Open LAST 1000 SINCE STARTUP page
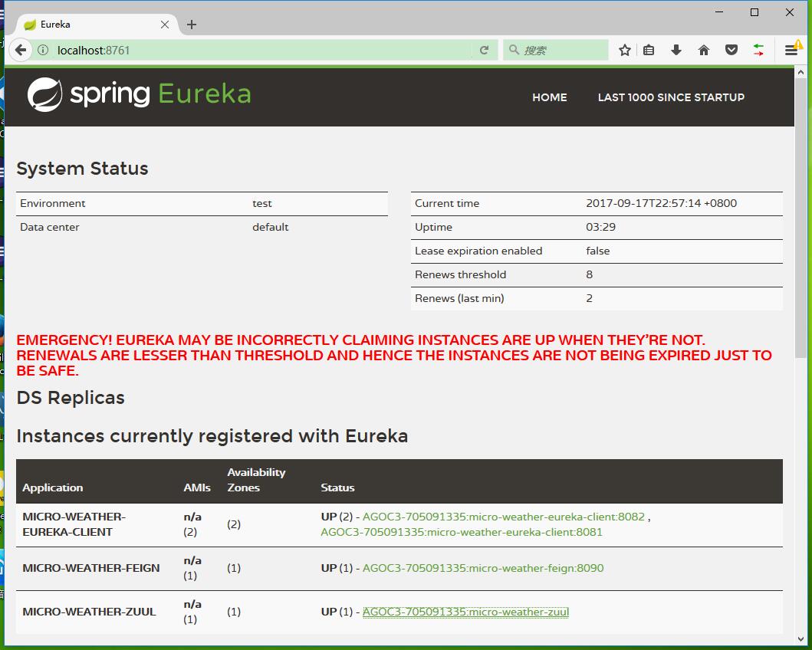Screen dimensions: 812x650 pyautogui.click(x=671, y=97)
